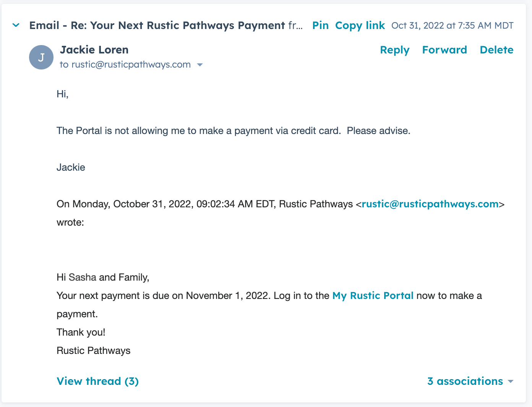Collapse the email using the header chevron
Screen dimensions: 532x407
click(x=16, y=26)
